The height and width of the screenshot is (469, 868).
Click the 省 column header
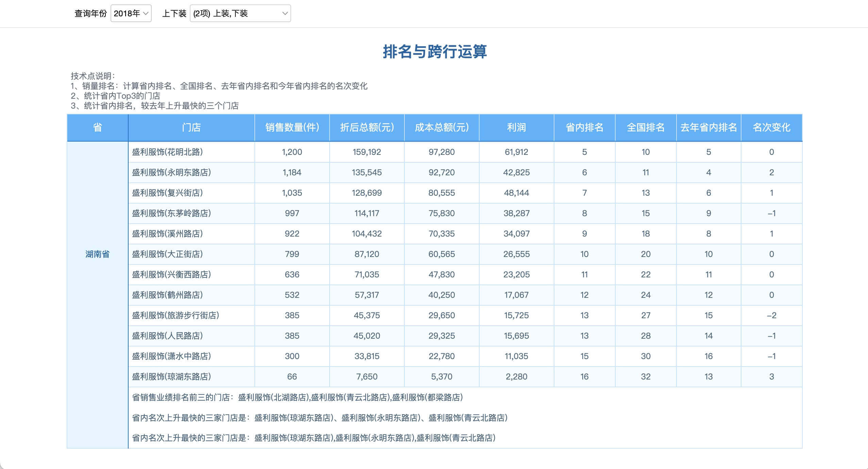97,127
